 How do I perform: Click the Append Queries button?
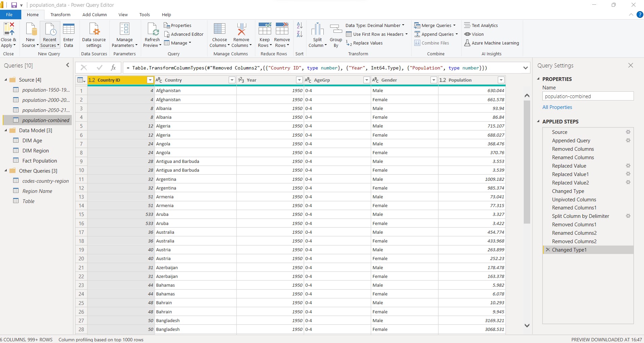[436, 34]
